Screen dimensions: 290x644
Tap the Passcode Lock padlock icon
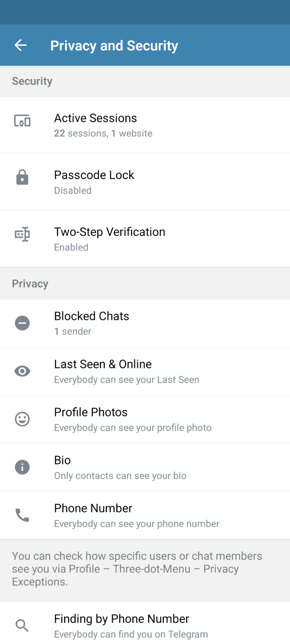22,178
